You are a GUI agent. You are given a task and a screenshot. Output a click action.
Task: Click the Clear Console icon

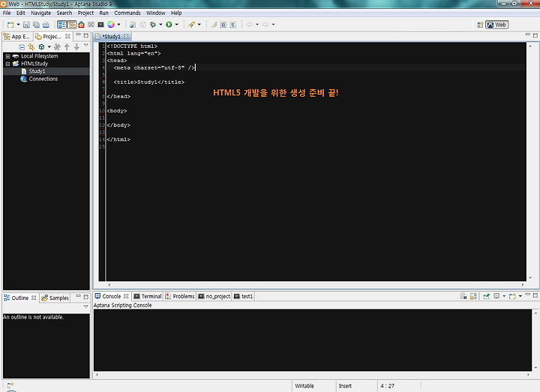463,296
